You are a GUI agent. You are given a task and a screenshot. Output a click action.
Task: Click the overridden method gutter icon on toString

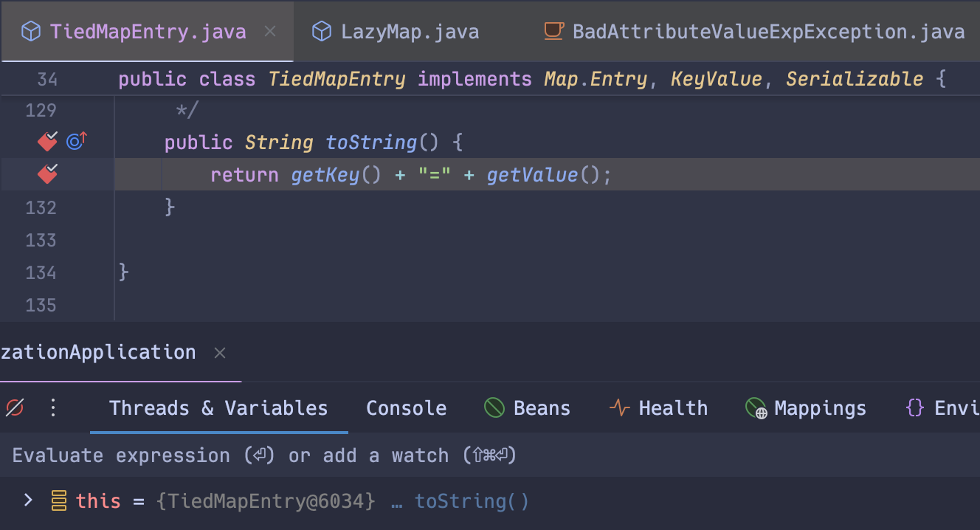75,141
